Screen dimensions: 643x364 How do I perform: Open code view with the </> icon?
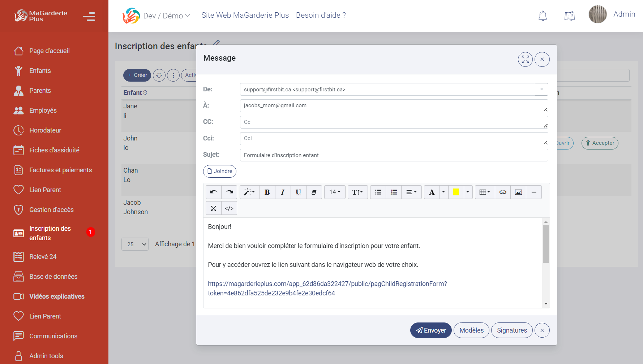click(229, 208)
